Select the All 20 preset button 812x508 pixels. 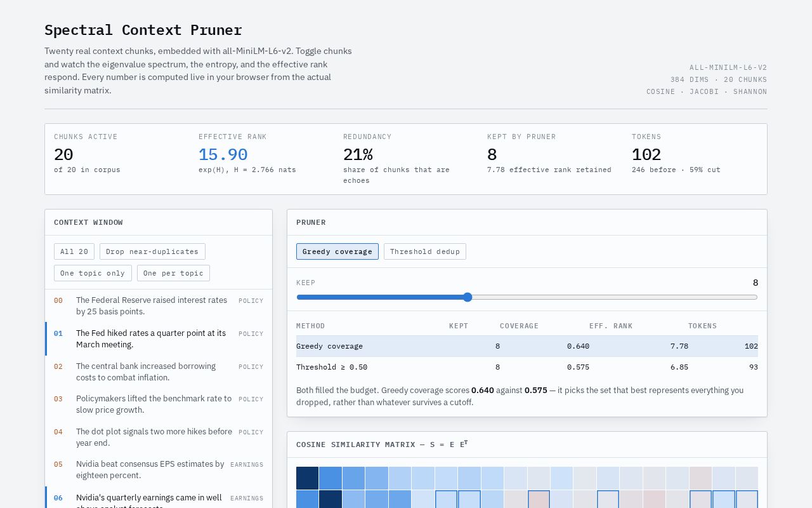tap(74, 251)
